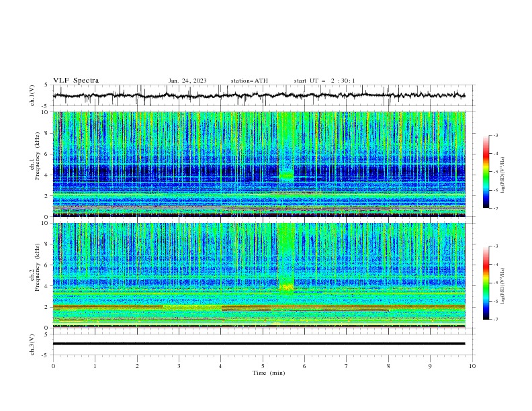Click the time axis tick label "7"

coord(347,366)
